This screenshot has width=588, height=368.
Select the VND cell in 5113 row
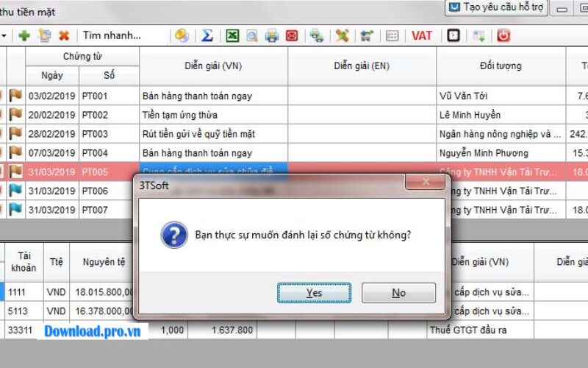57,311
